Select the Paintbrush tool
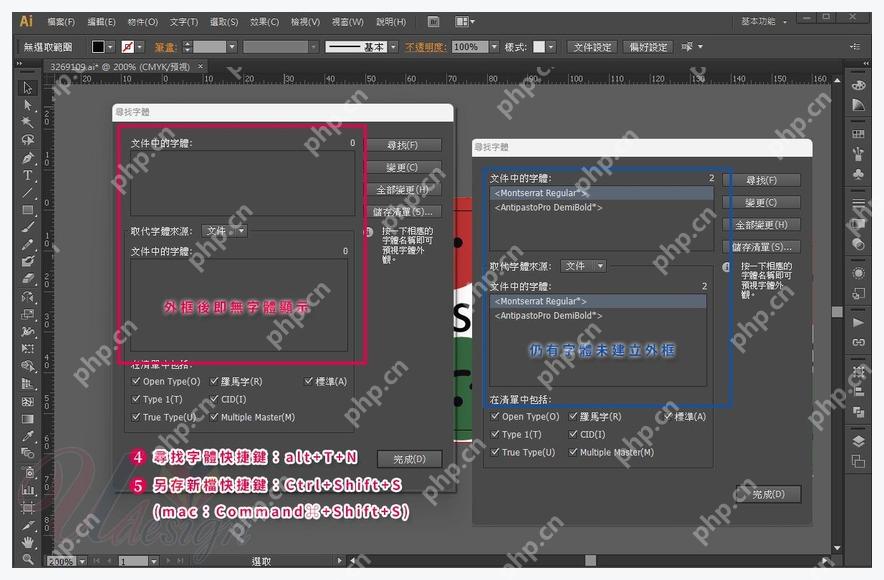 pyautogui.click(x=28, y=227)
